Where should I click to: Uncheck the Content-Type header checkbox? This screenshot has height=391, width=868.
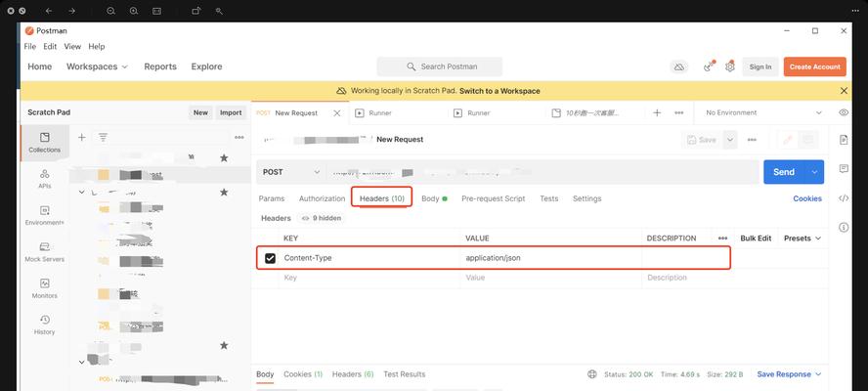(x=270, y=258)
